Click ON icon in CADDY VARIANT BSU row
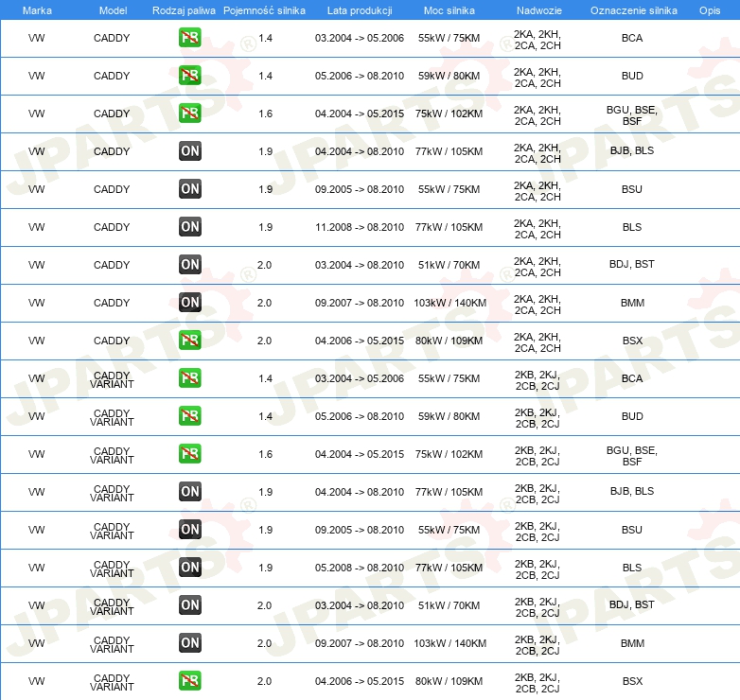 click(x=189, y=529)
